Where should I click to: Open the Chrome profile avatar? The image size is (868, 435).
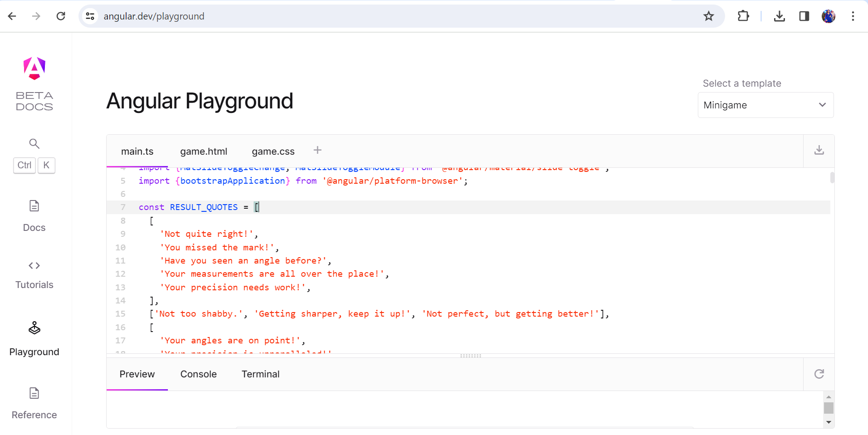(829, 16)
